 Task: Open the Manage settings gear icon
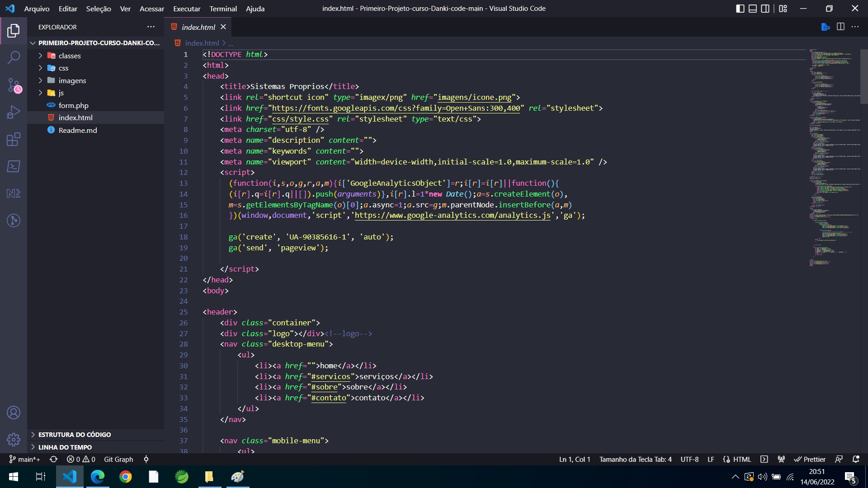(x=14, y=440)
